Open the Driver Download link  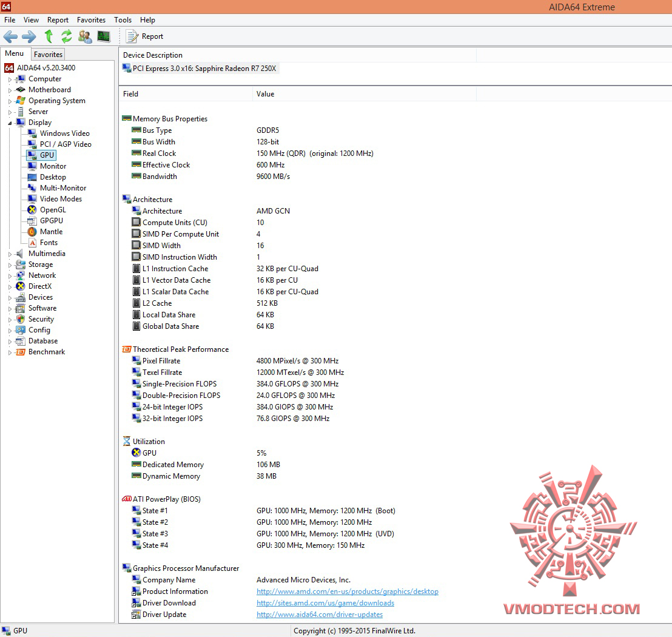click(x=325, y=602)
